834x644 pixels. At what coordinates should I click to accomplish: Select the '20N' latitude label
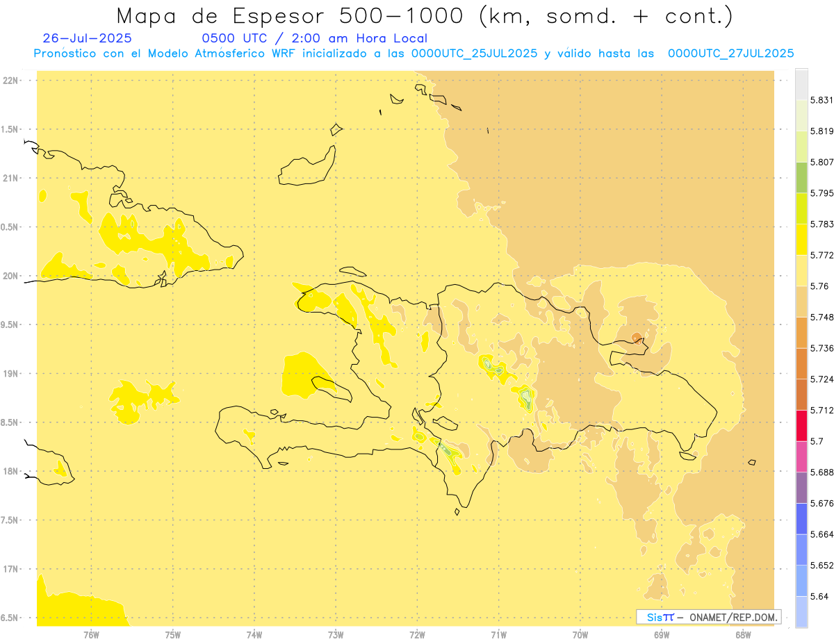[x=10, y=276]
